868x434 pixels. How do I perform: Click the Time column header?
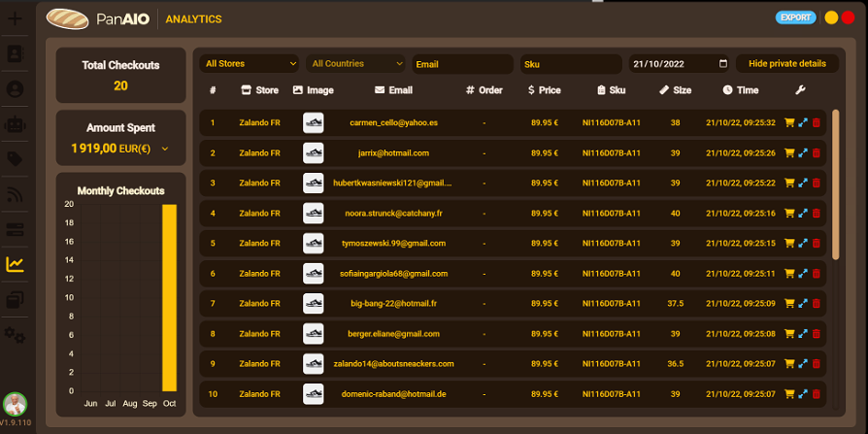click(x=741, y=90)
